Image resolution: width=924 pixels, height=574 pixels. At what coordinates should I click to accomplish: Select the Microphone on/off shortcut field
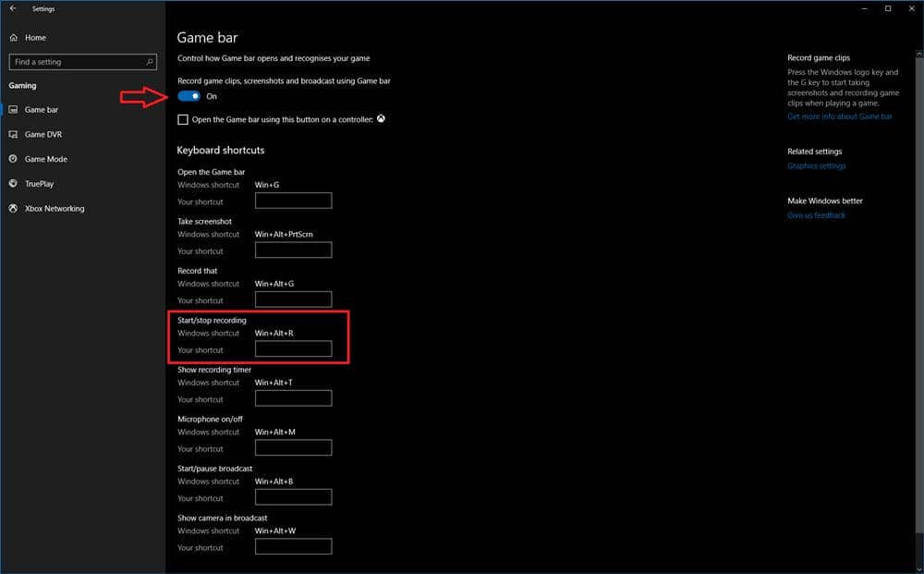293,447
